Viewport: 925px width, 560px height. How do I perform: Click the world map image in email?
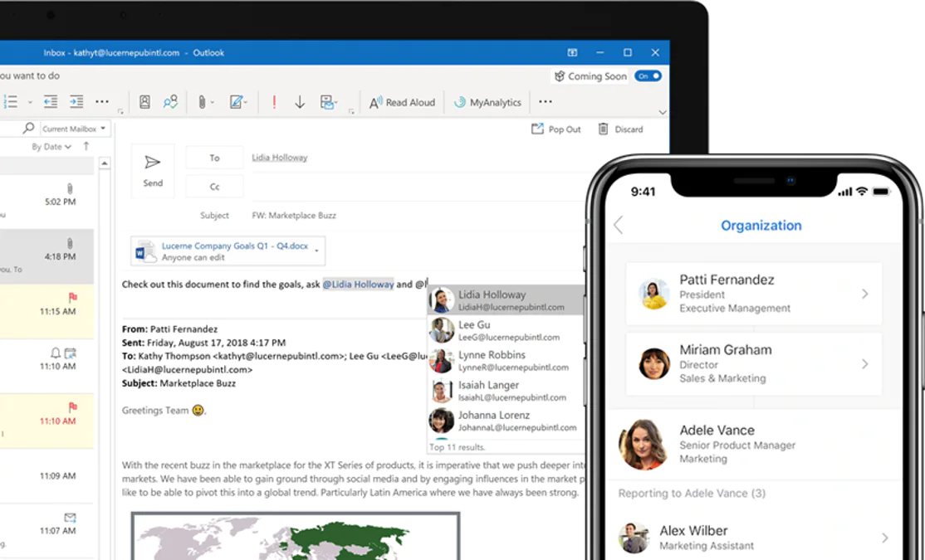(x=295, y=536)
